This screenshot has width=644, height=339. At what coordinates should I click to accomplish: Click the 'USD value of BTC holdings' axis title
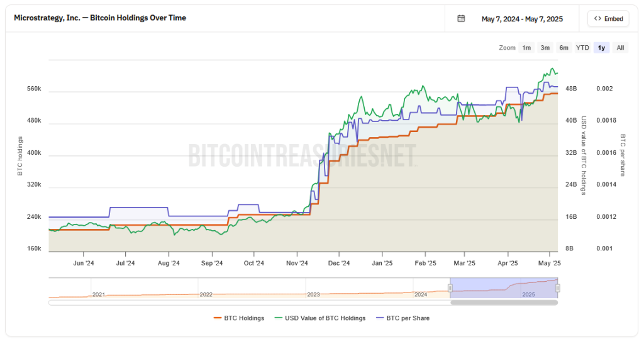click(584, 155)
